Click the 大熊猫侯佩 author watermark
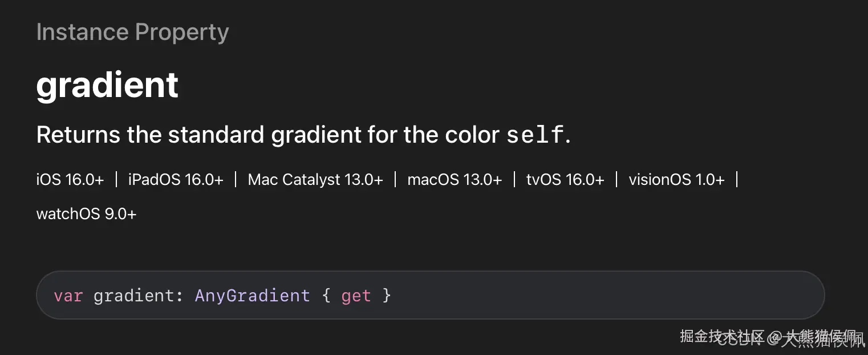This screenshot has height=355, width=868. pos(821,337)
